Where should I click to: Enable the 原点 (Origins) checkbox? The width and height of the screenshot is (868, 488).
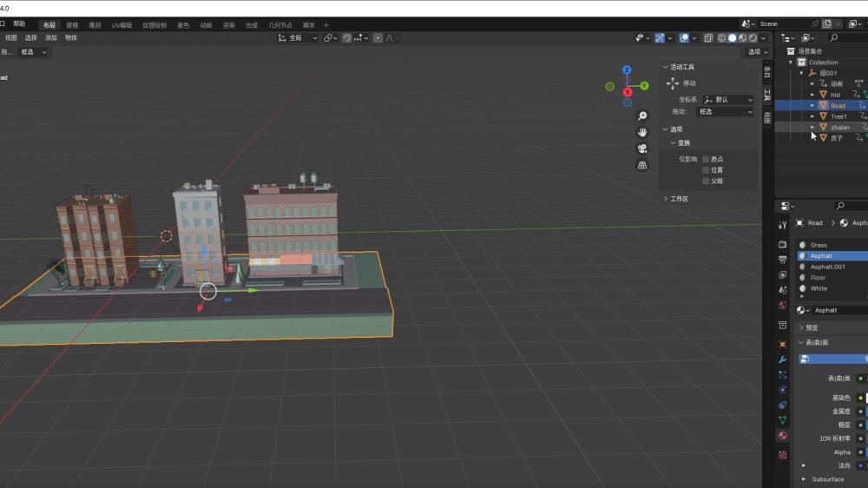706,159
